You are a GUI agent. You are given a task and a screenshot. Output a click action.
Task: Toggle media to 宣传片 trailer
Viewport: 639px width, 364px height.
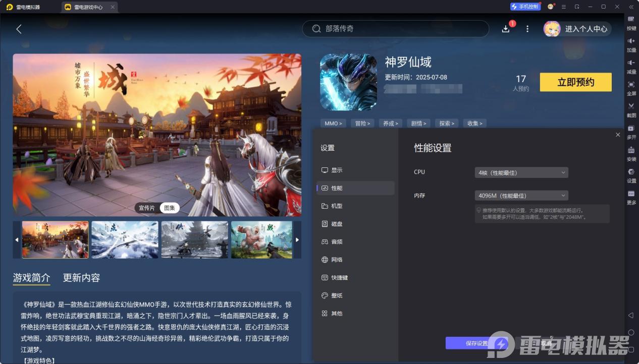pyautogui.click(x=147, y=208)
